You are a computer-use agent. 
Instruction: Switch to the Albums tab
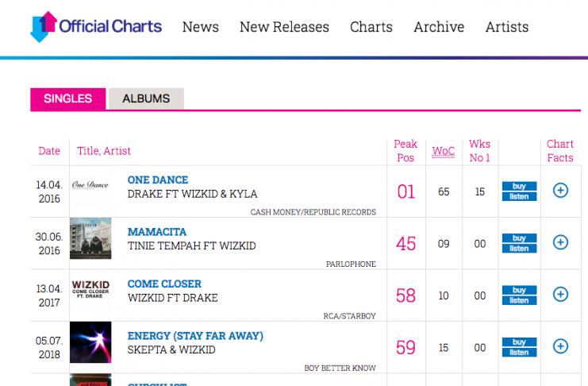[x=146, y=99]
